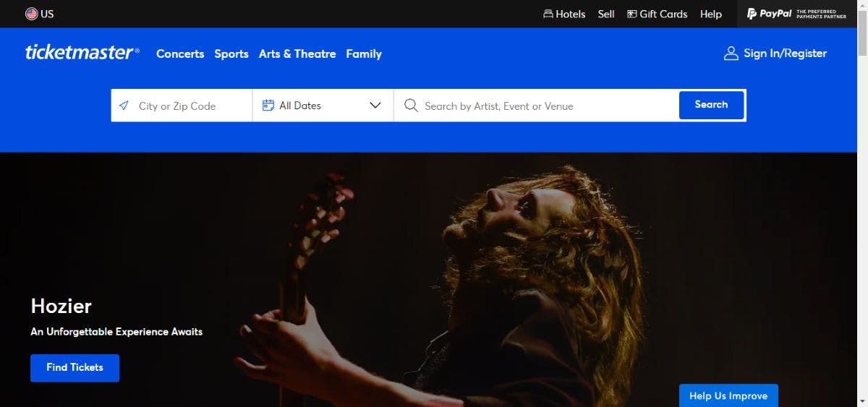This screenshot has width=868, height=407.
Task: Click the user profile icon
Action: [x=731, y=53]
